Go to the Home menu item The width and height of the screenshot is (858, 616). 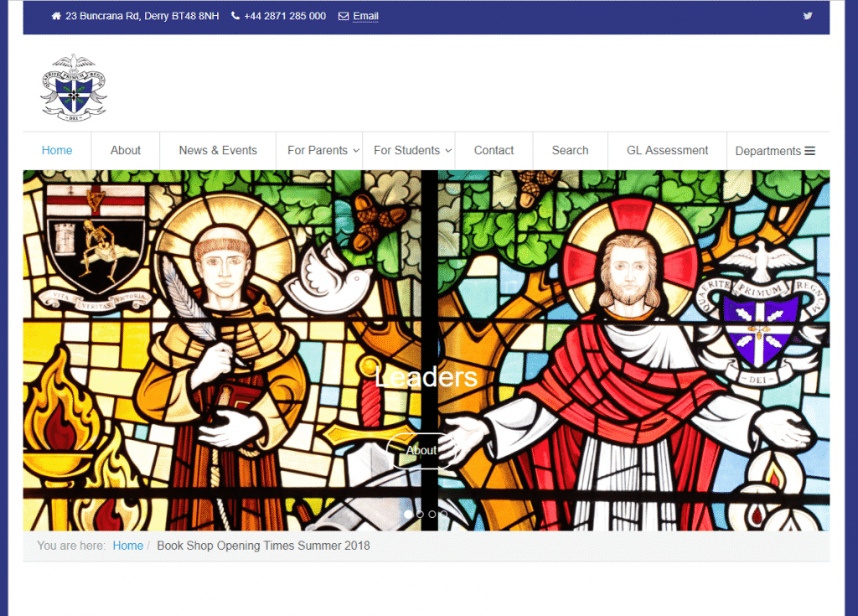pos(57,151)
